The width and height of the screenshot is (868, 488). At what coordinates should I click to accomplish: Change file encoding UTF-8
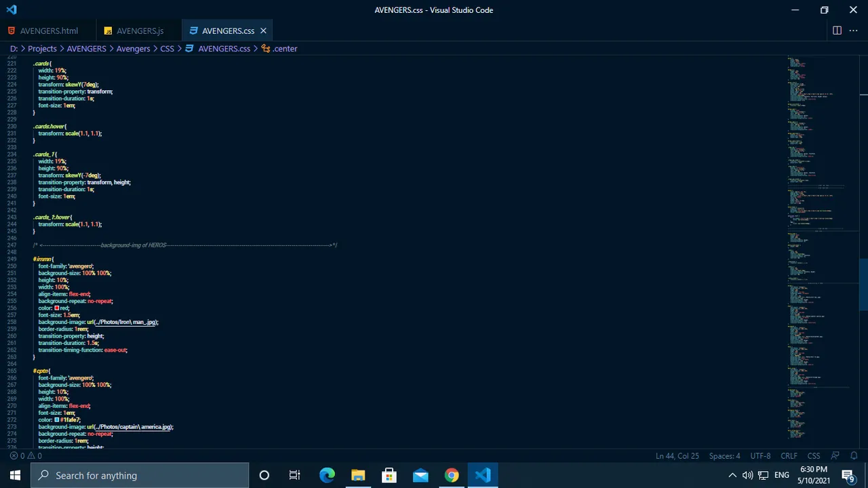tap(760, 456)
